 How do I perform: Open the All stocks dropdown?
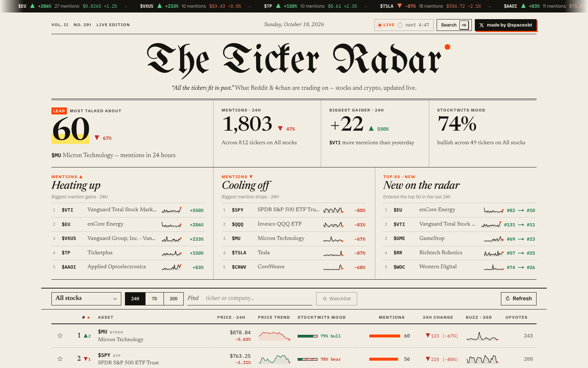(x=86, y=298)
